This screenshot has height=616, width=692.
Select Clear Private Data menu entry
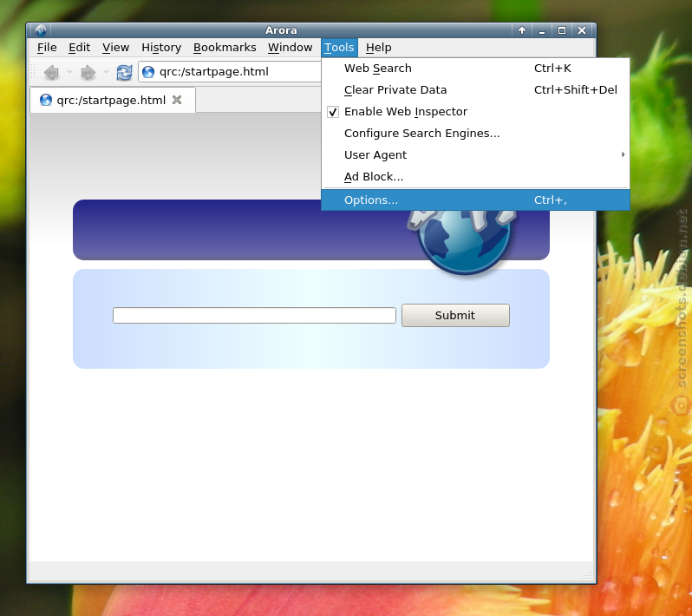475,90
